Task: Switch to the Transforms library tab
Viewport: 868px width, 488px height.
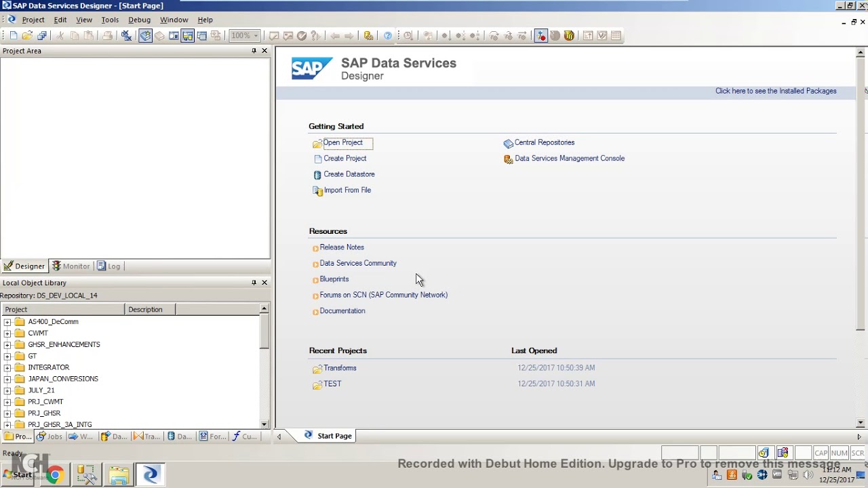Action: [x=147, y=436]
